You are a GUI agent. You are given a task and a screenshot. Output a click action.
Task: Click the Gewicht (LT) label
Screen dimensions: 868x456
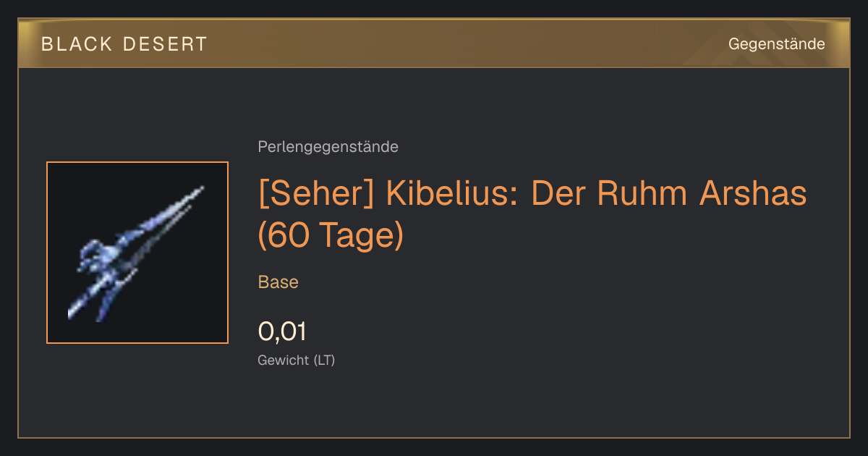click(297, 360)
